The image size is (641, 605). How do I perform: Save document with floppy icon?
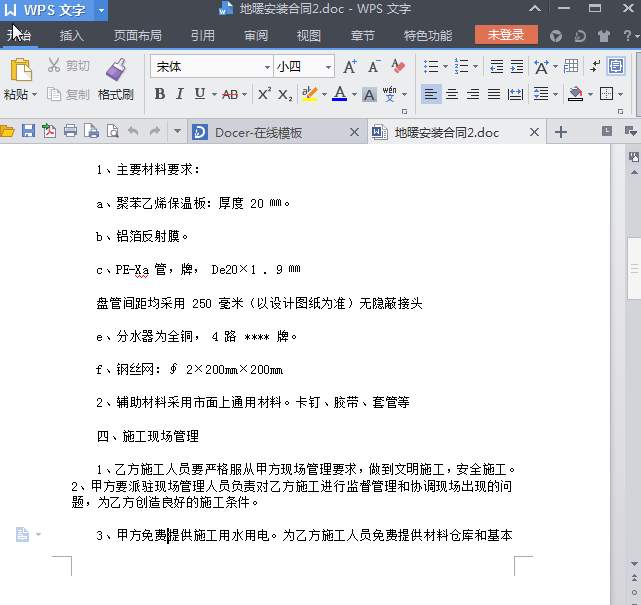28,131
